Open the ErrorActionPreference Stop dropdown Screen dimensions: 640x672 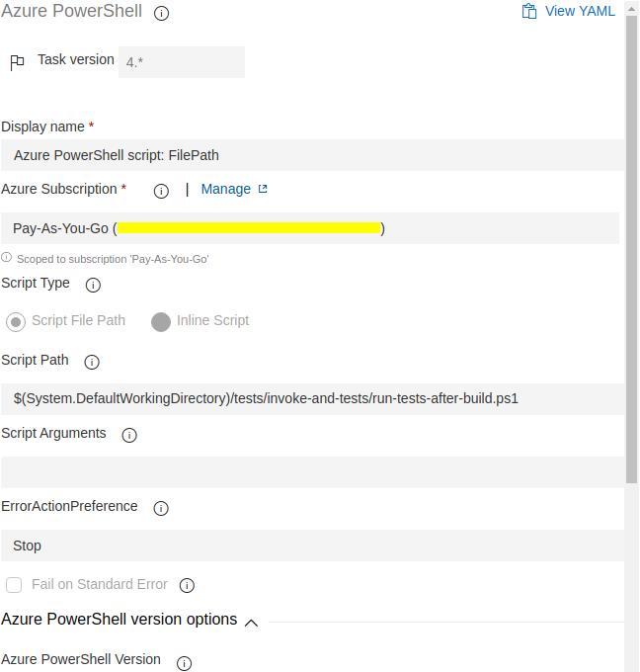pos(312,546)
